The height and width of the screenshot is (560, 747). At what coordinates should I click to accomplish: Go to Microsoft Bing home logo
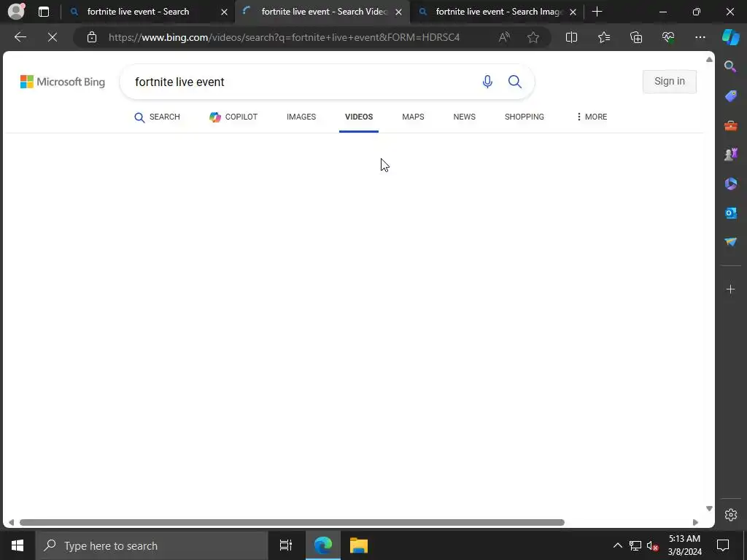pos(63,82)
